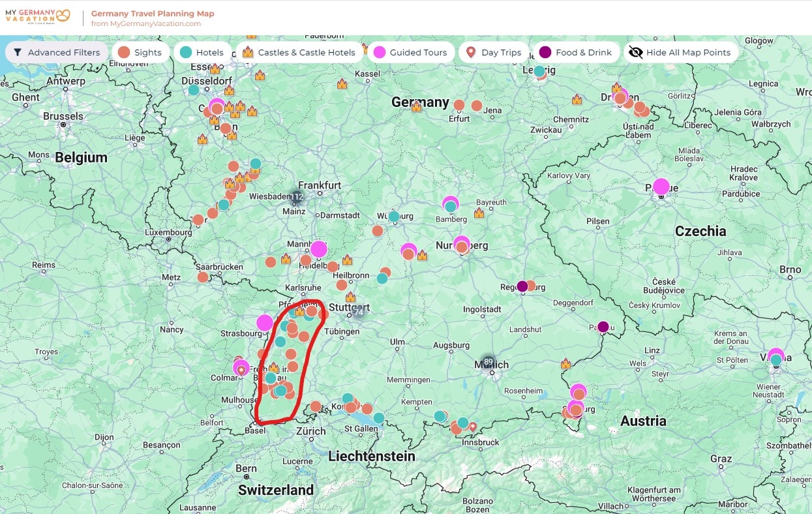Show the Food & Drink category

pyautogui.click(x=576, y=52)
